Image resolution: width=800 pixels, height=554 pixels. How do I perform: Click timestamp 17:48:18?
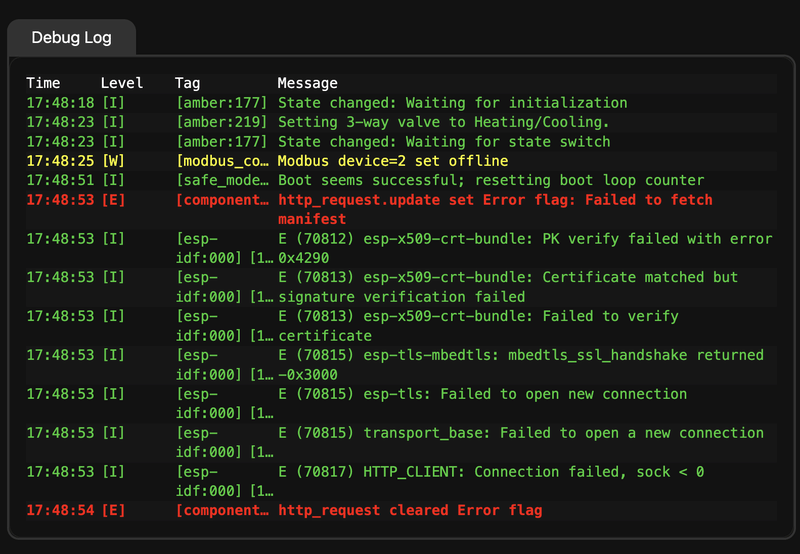pyautogui.click(x=60, y=103)
